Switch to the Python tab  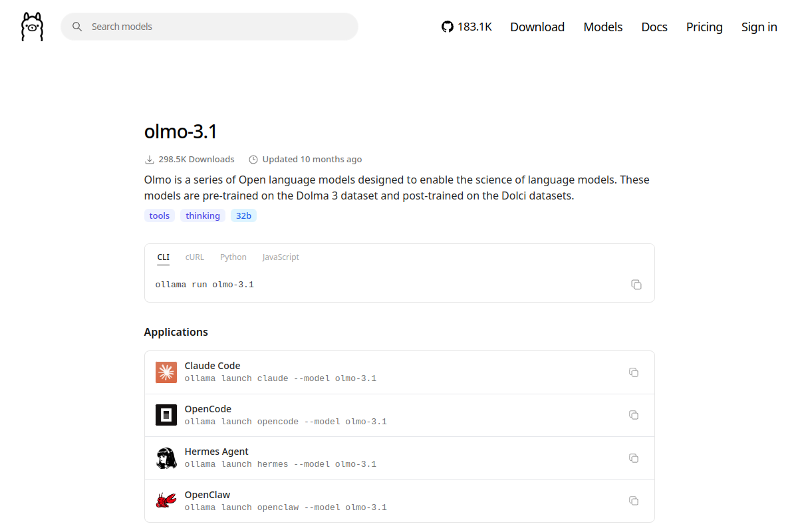[233, 257]
